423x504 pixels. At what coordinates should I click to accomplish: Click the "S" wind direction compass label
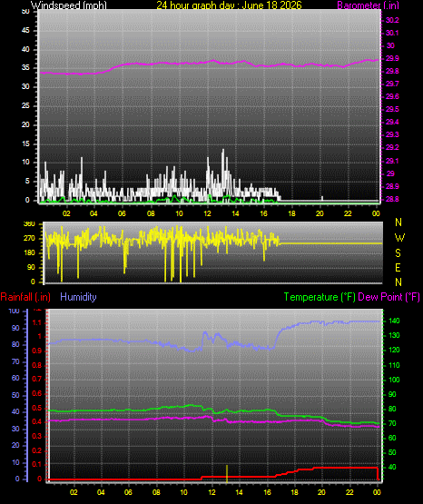click(398, 253)
